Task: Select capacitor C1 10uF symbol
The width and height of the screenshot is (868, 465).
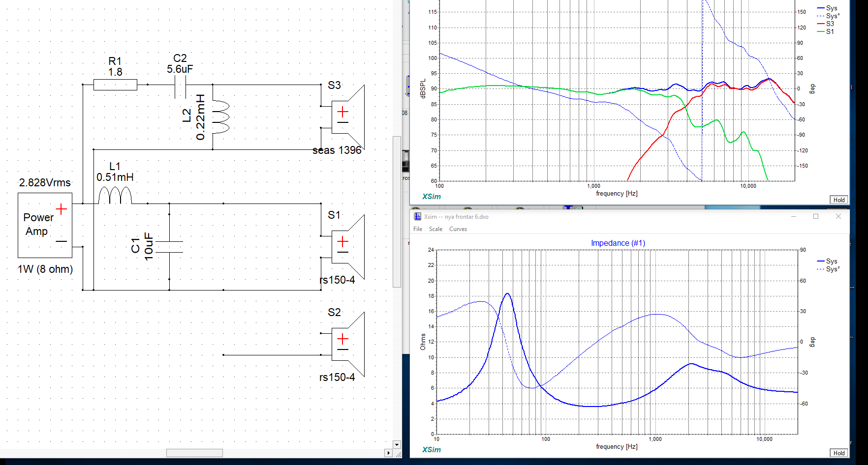Action: tap(169, 247)
